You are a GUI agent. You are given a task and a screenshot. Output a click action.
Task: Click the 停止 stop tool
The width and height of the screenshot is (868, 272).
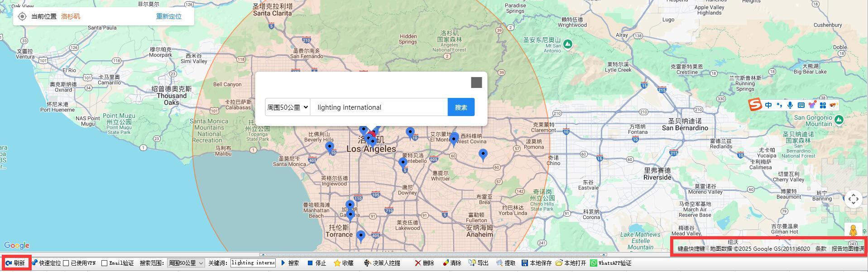[x=317, y=263]
